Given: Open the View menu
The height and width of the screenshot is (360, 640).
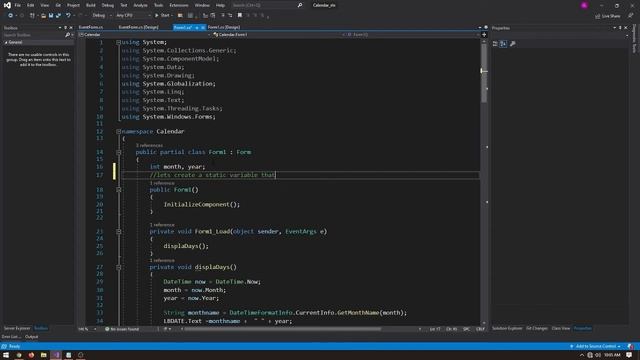Looking at the screenshot, I should point(44,5).
